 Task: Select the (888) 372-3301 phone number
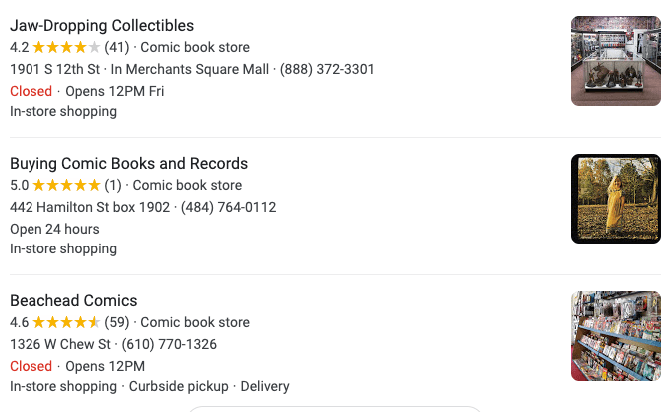[327, 69]
